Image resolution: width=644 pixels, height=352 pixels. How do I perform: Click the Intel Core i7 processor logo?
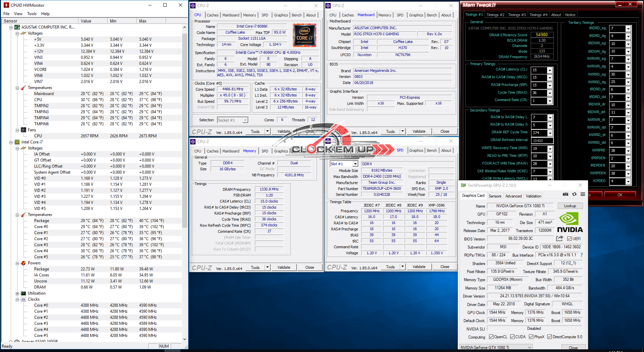pos(304,35)
